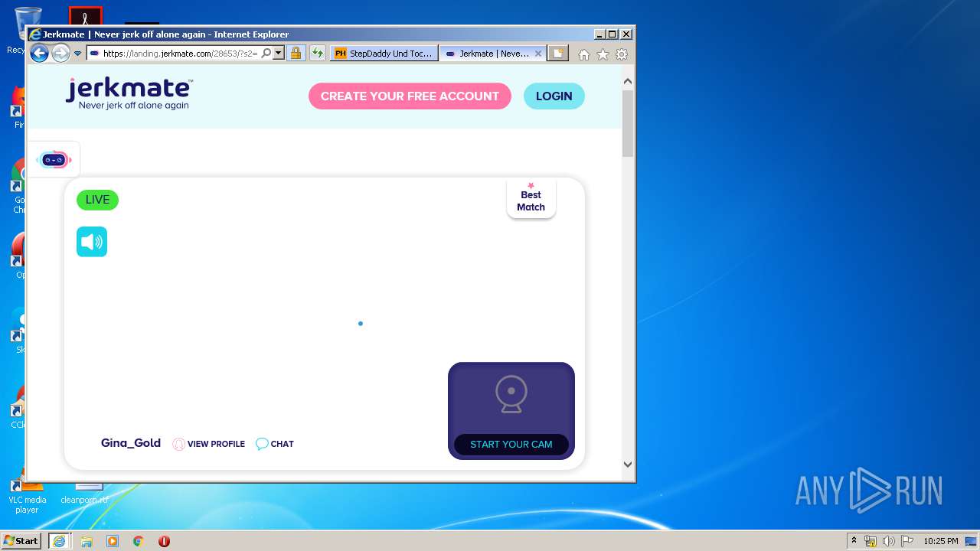Click the taskbar clock showing 10:25 PM
The image size is (980, 551).
tap(940, 541)
